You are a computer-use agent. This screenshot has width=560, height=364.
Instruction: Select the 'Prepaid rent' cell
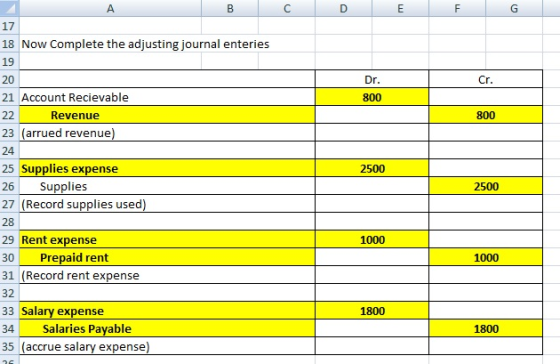167,257
